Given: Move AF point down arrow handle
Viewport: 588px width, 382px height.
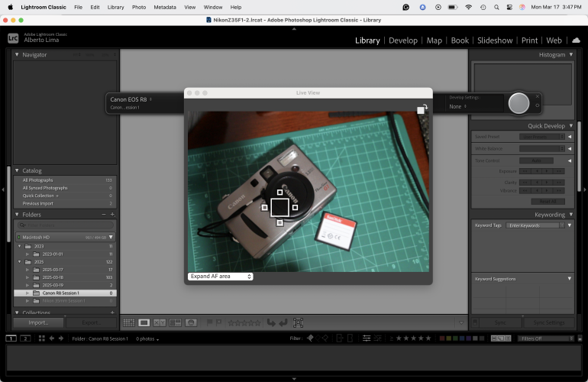Looking at the screenshot, I should click(279, 223).
